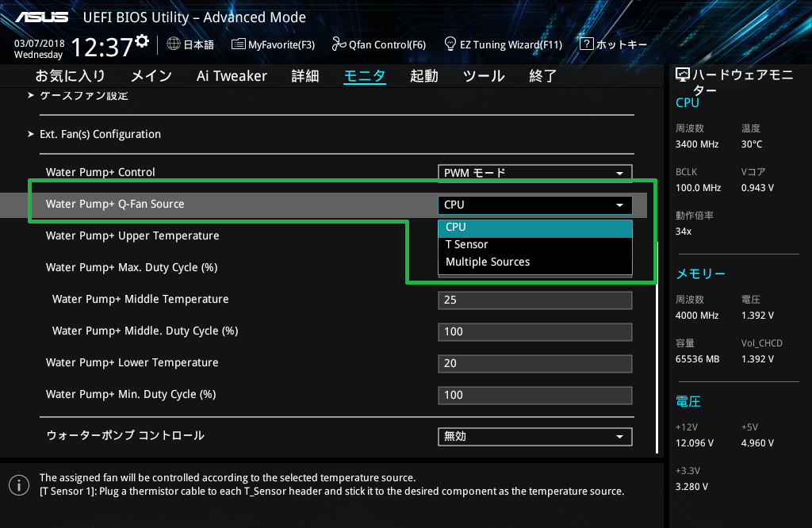Click the hotkey question mark icon
Image resolution: width=812 pixels, height=528 pixels.
(x=586, y=44)
